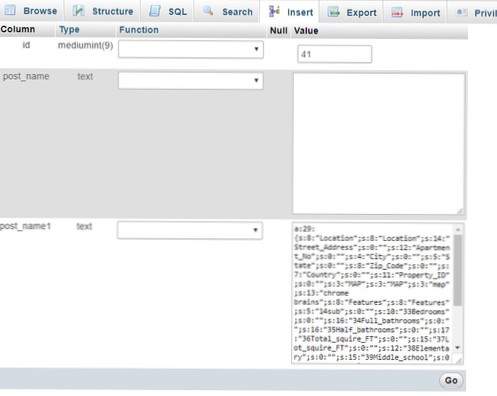Screen dimensions: 497x396
Task: Open function dropdown for id column
Action: click(x=191, y=49)
